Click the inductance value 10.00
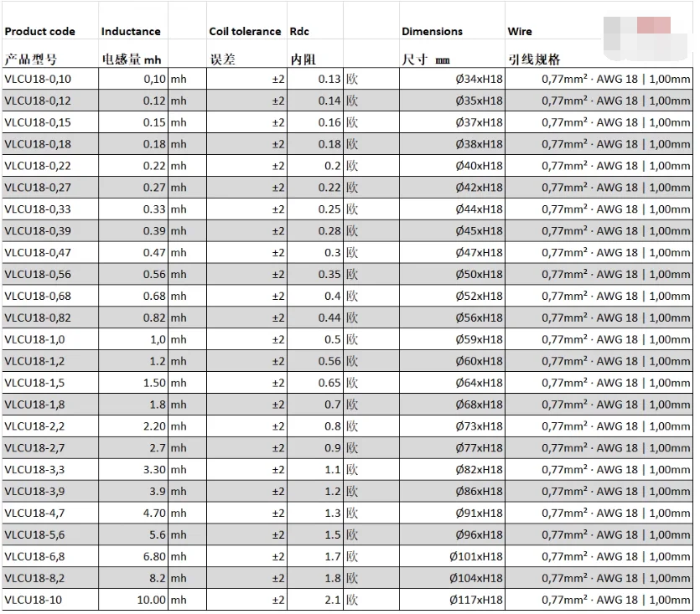 [x=133, y=600]
